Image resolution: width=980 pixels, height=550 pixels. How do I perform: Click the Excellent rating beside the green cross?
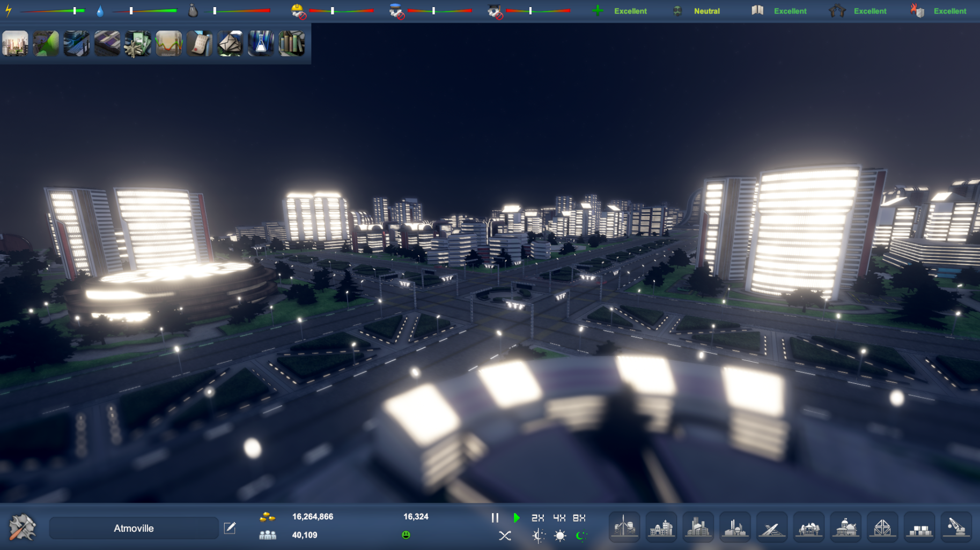pyautogui.click(x=630, y=11)
